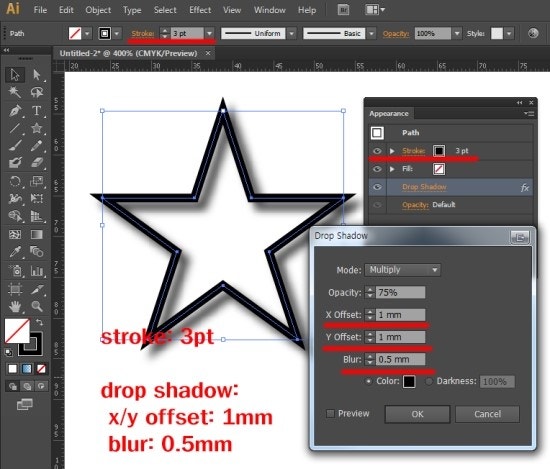Select the Scale tool

tap(36, 181)
